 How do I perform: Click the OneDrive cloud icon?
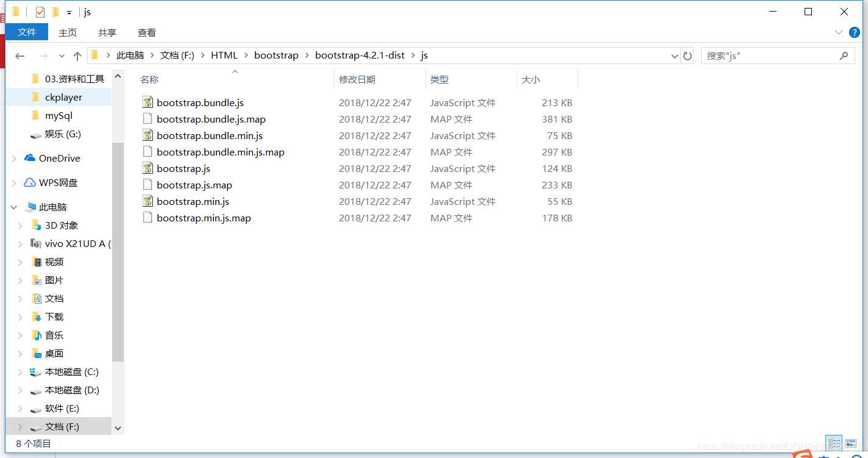[x=30, y=158]
